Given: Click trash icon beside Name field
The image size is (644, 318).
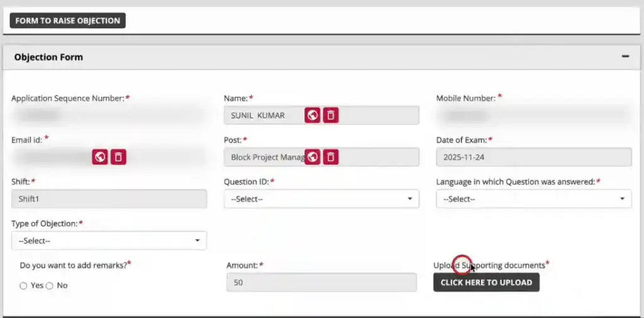Looking at the screenshot, I should point(331,115).
